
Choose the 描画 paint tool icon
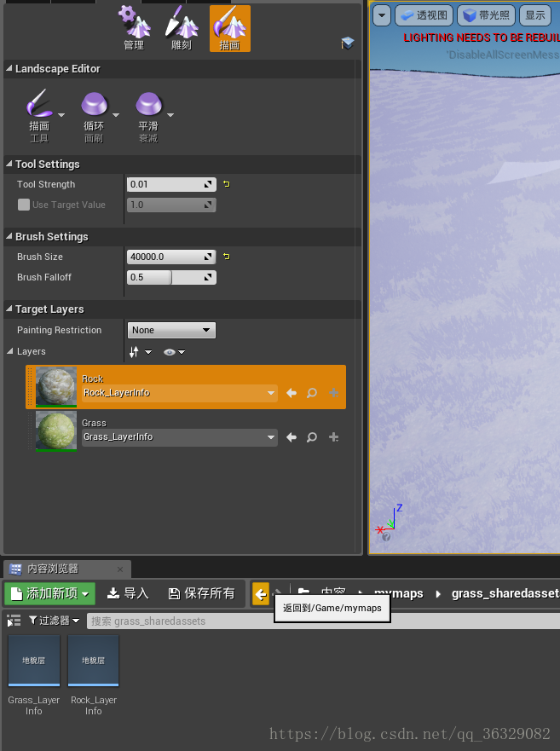pyautogui.click(x=39, y=103)
